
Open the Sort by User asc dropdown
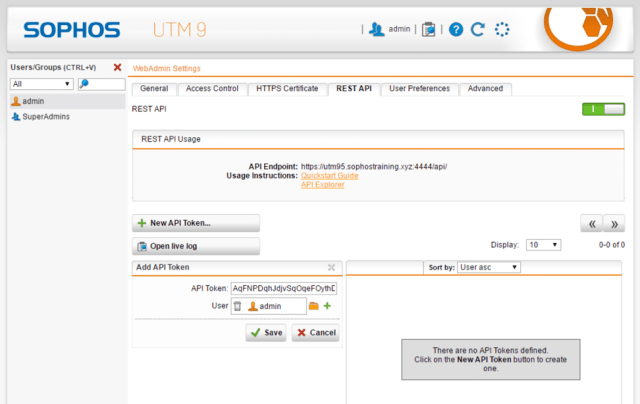pos(489,267)
